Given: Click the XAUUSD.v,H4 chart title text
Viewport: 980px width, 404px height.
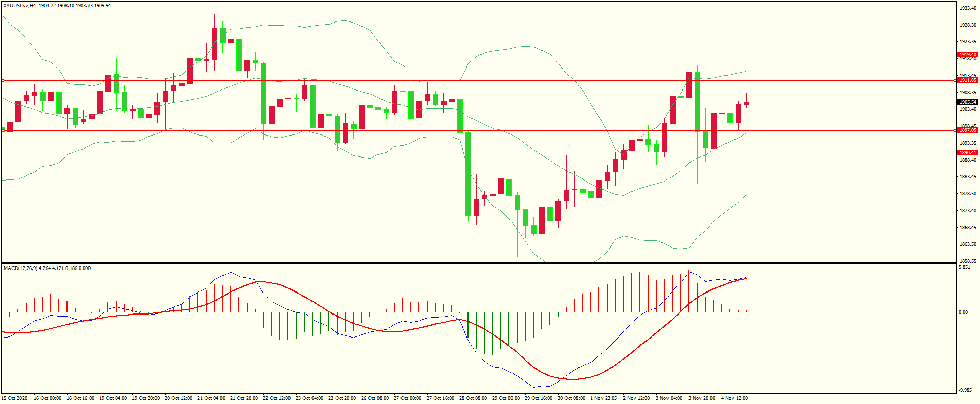Looking at the screenshot, I should 19,6.
